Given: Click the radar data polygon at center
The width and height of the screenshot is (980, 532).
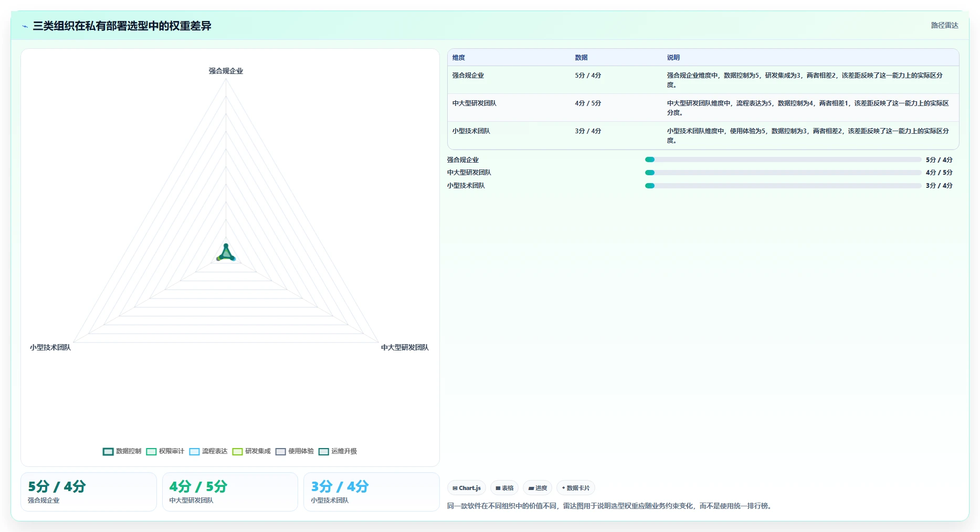Looking at the screenshot, I should tap(226, 254).
